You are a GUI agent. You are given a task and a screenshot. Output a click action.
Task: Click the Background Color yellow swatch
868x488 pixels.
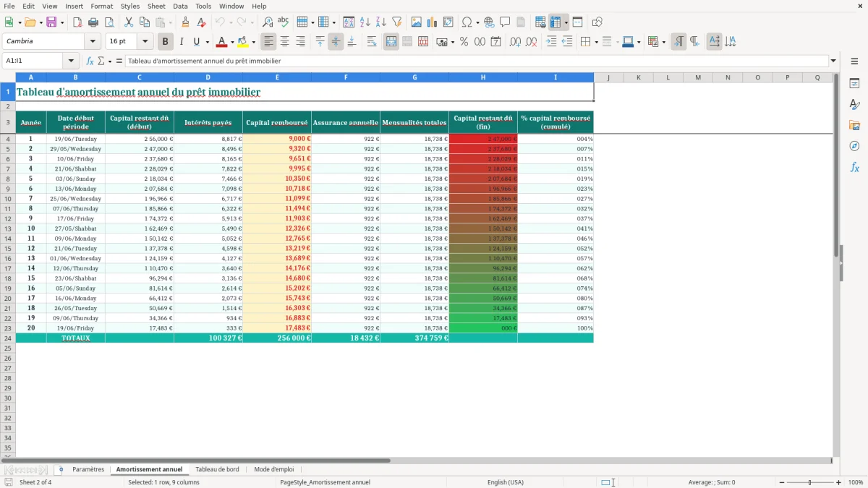243,42
